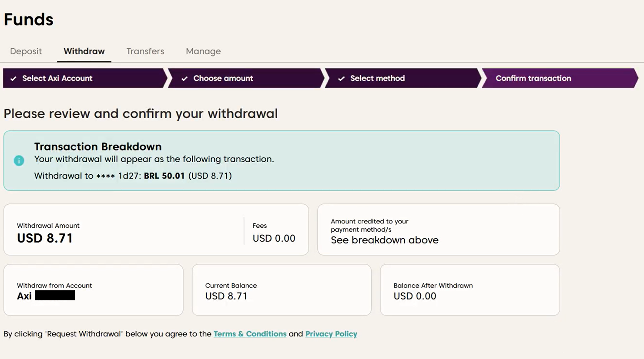Open the Privacy Policy link

tap(331, 334)
